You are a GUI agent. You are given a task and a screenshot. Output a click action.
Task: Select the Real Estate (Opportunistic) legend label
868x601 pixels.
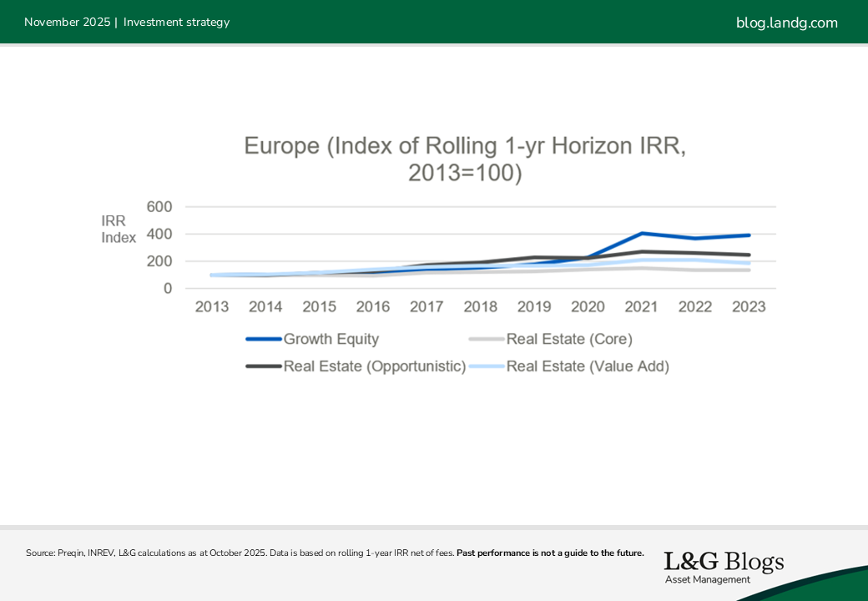(375, 366)
